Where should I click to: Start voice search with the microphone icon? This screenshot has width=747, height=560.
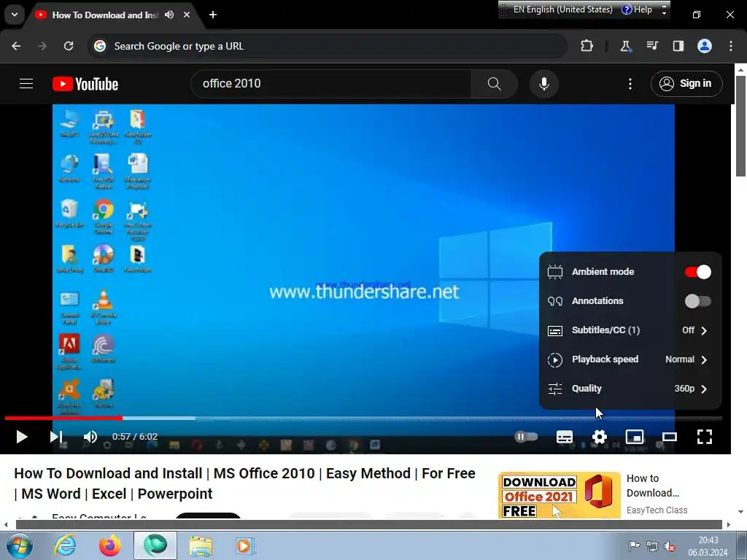click(x=543, y=84)
